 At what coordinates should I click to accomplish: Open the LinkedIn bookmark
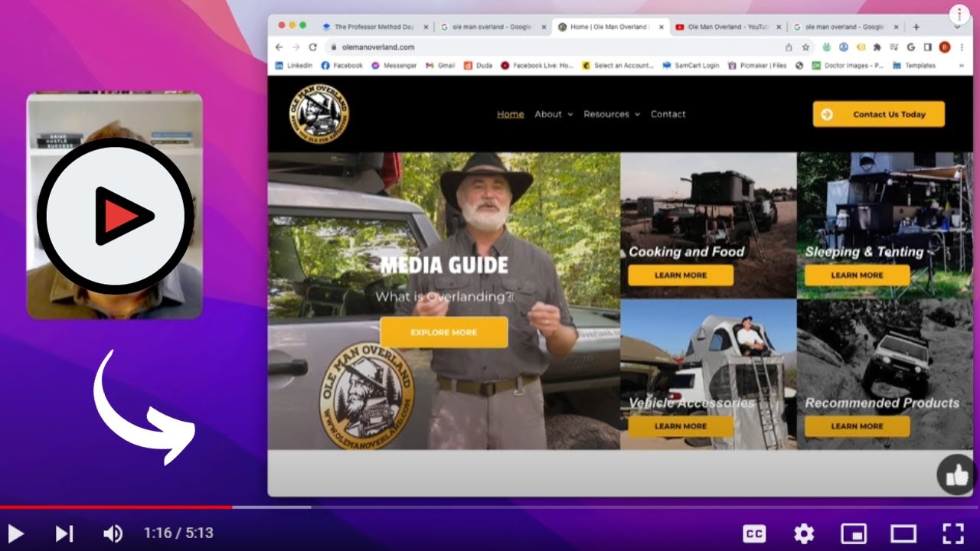coord(294,66)
